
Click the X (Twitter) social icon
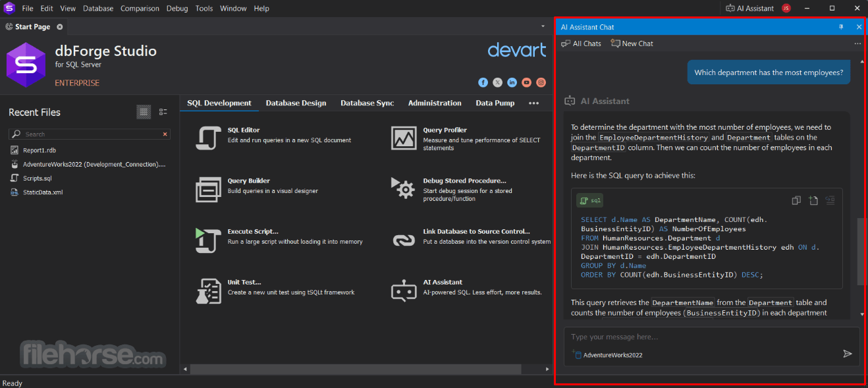coord(497,82)
